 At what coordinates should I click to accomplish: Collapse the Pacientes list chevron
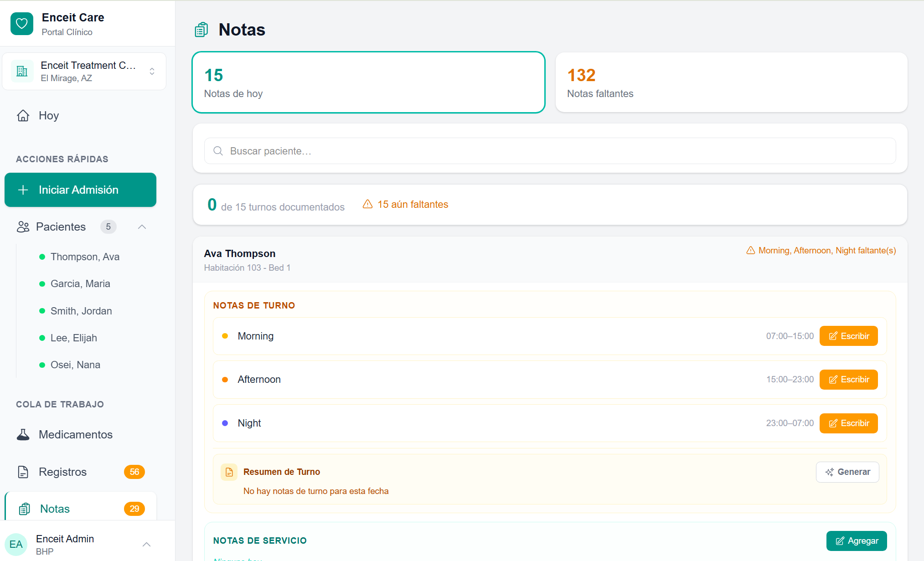142,227
